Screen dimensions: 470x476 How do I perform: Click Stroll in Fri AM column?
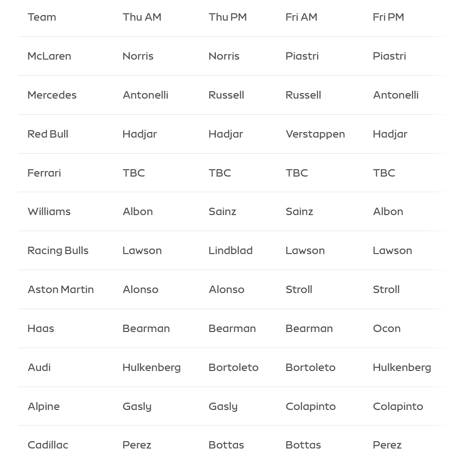click(x=299, y=289)
